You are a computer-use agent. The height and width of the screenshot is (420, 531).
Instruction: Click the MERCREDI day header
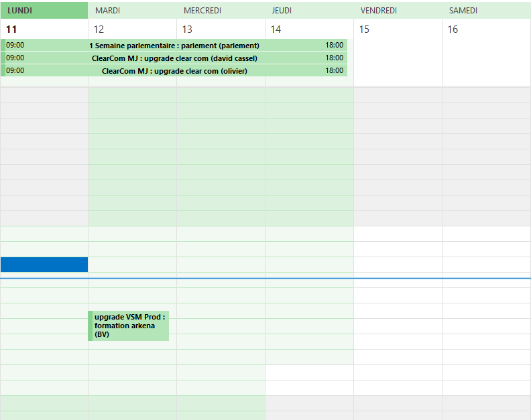pos(202,11)
